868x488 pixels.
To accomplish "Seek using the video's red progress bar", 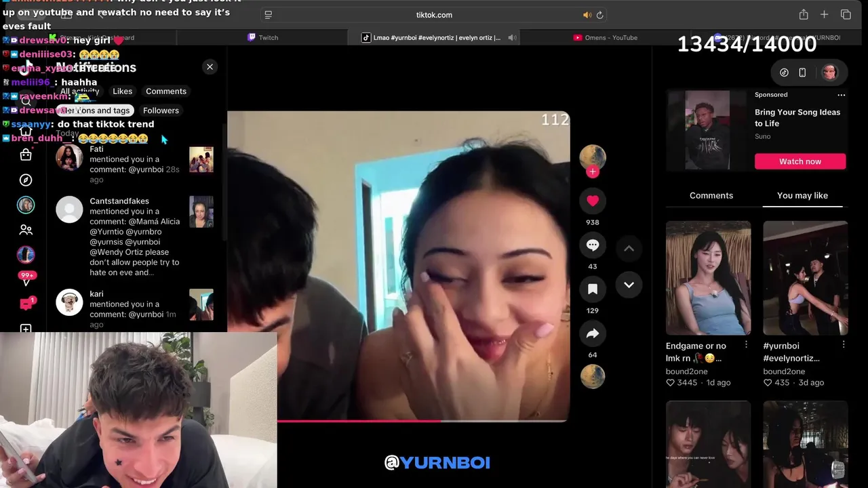I will coord(423,421).
